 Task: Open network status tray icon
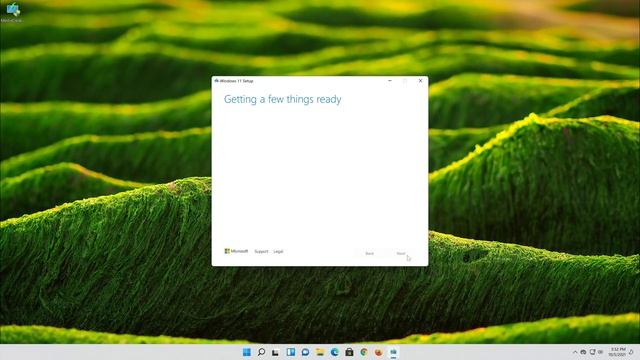click(592, 352)
